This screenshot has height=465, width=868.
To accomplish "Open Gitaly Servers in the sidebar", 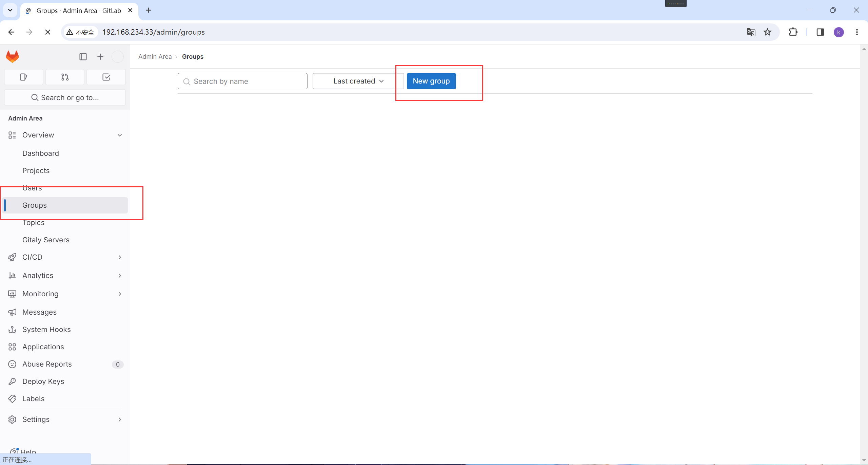I will [46, 240].
